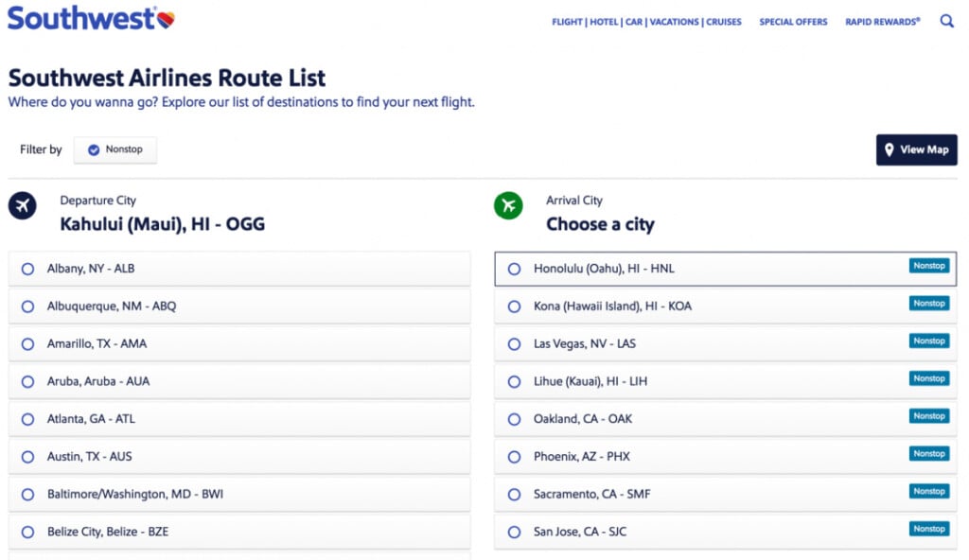This screenshot has width=969, height=560.
Task: Choose Phoenix, AZ - PHX arrival radio
Action: (x=514, y=457)
